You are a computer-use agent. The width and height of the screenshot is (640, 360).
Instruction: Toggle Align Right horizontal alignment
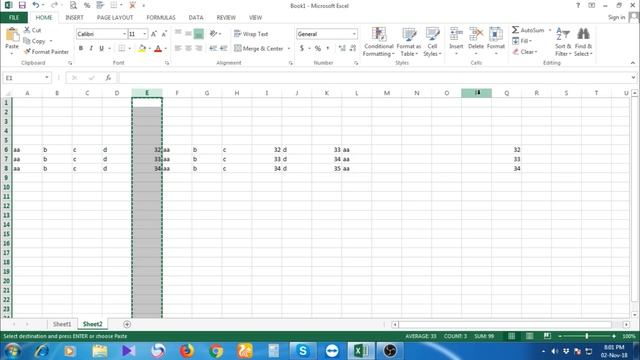199,49
